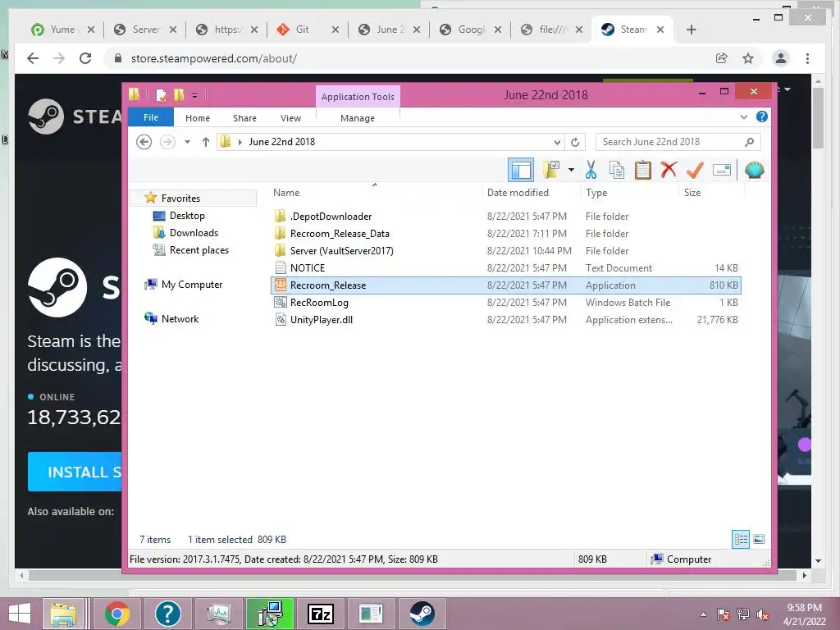Screen dimensions: 840x630
Task: Open the View ribbon tab
Action: tap(290, 118)
